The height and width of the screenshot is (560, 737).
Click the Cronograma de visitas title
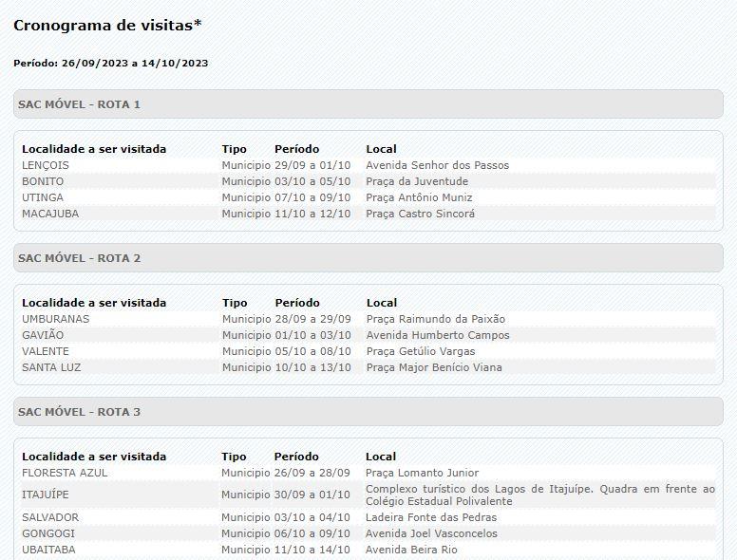tap(107, 25)
